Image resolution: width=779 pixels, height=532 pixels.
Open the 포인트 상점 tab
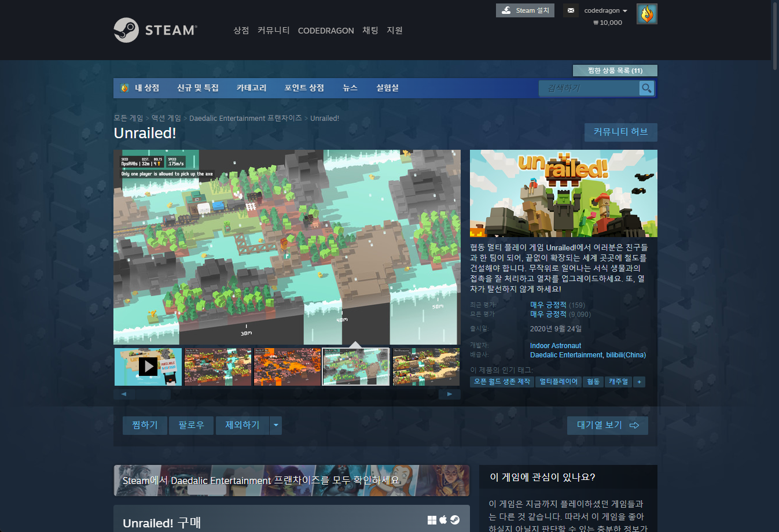coord(304,88)
